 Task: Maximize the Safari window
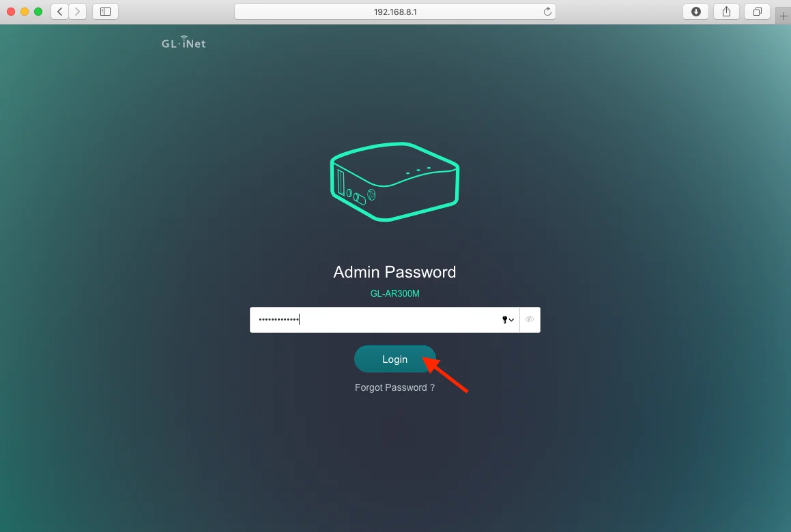(x=38, y=12)
